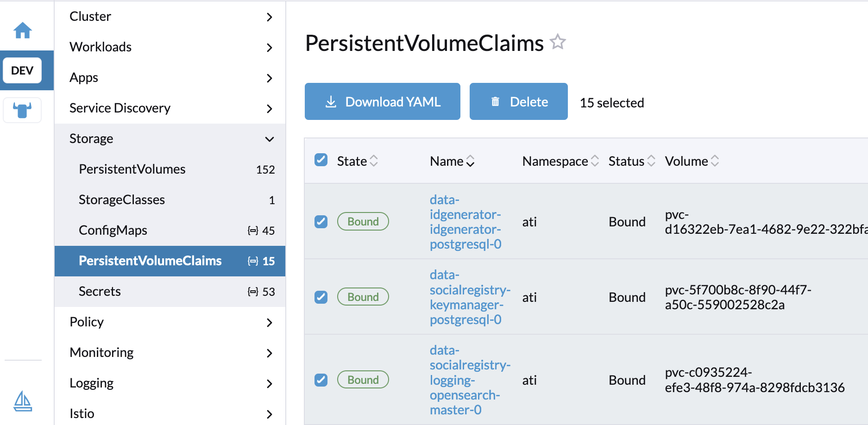
Task: Click the sailboat icon in sidebar
Action: tap(23, 401)
